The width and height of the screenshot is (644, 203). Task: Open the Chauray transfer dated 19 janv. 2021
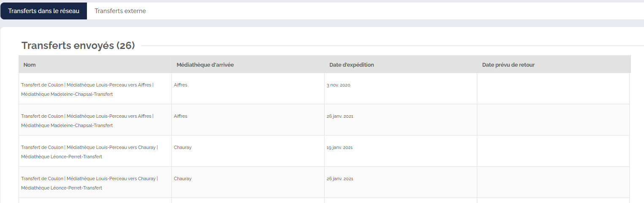[89, 152]
